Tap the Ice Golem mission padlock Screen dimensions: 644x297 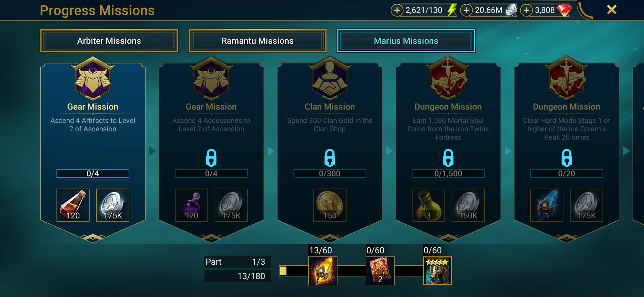[567, 158]
